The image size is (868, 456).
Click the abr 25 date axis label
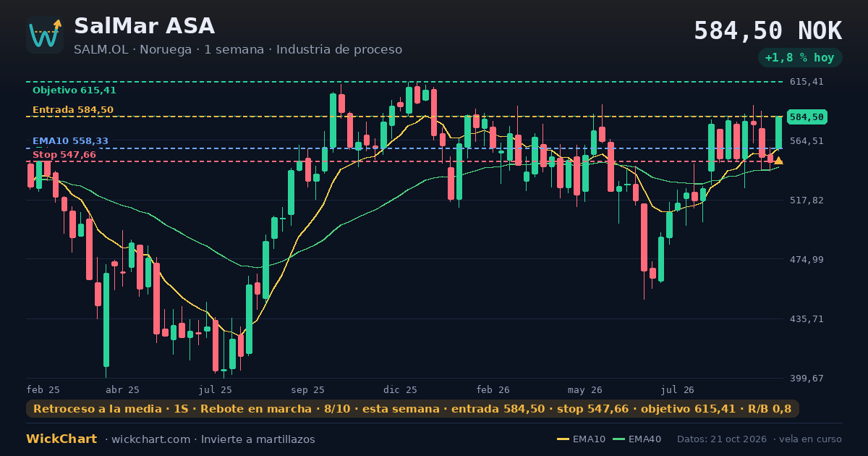point(122,389)
